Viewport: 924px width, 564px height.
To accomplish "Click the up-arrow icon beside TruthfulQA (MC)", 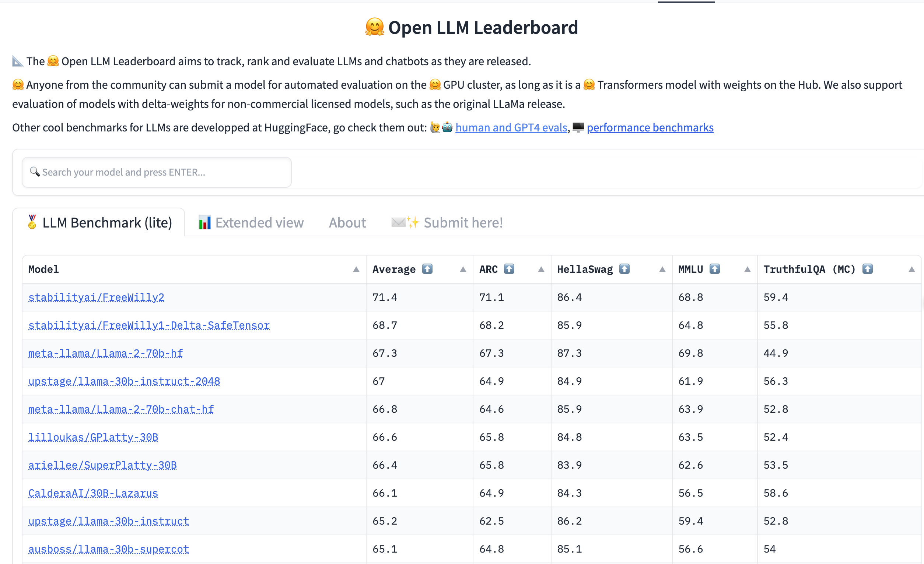I will 867,269.
